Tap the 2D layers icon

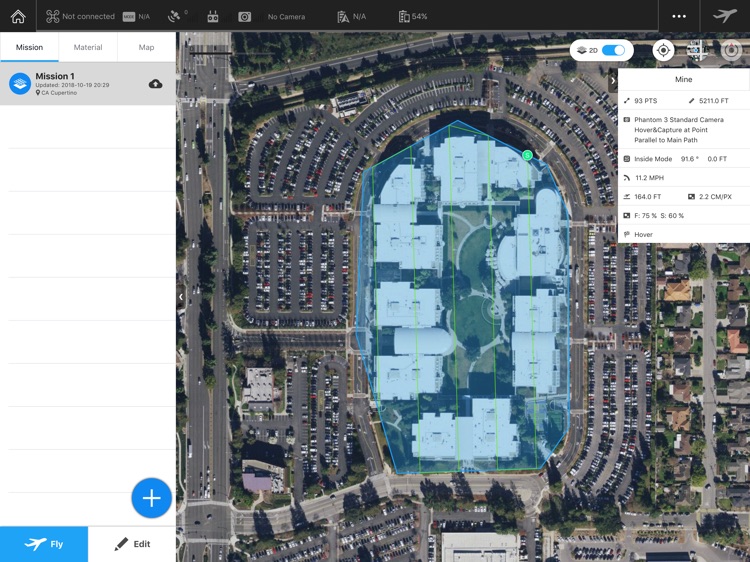(x=582, y=50)
